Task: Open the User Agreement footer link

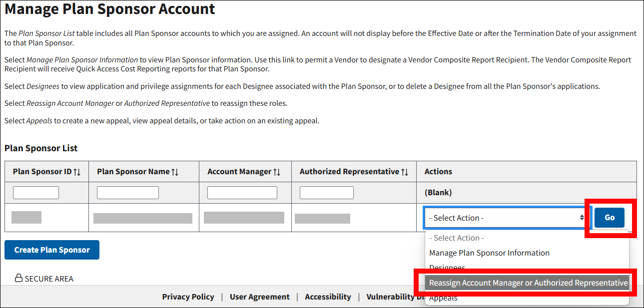Action: 259,297
